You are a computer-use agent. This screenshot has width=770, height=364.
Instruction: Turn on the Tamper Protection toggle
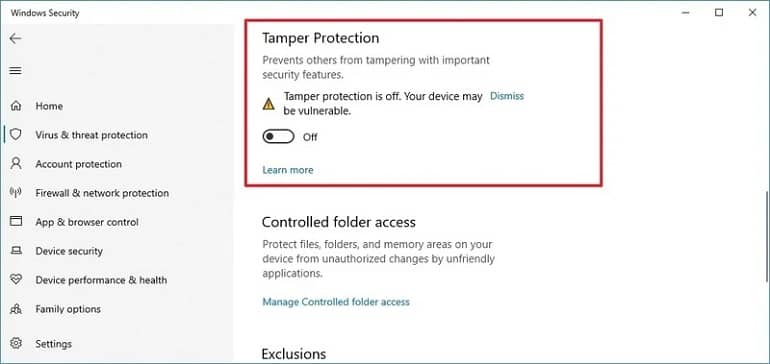(278, 137)
